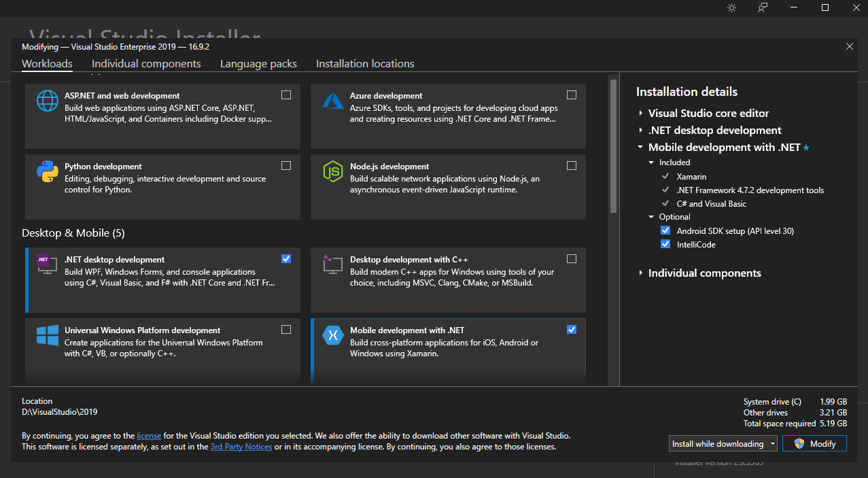Click the Xamarin mobile development icon
The image size is (868, 478).
[333, 335]
